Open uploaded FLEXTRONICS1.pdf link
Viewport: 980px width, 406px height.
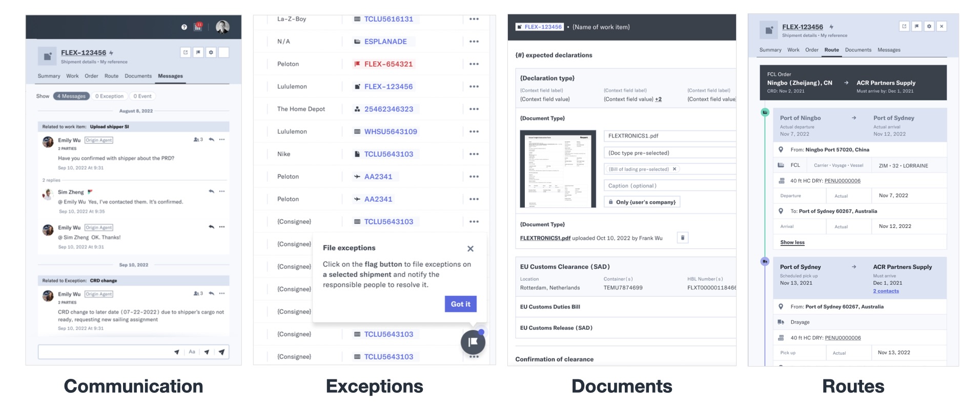coord(545,238)
